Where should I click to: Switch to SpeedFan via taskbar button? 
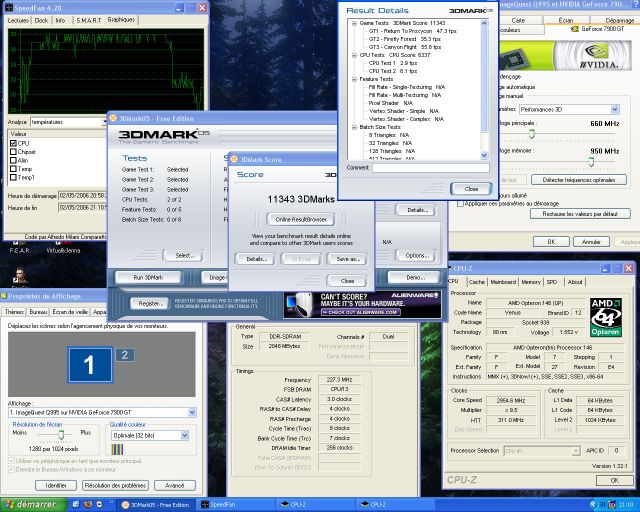pos(234,505)
